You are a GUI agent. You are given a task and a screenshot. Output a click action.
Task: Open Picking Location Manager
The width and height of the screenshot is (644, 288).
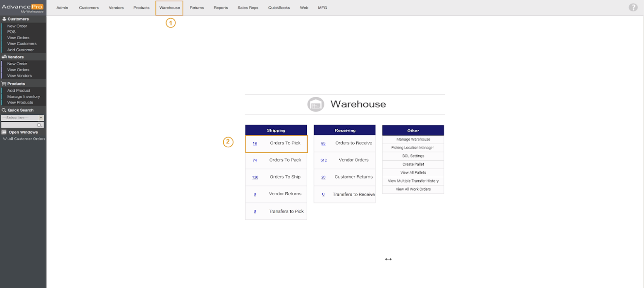[413, 148]
